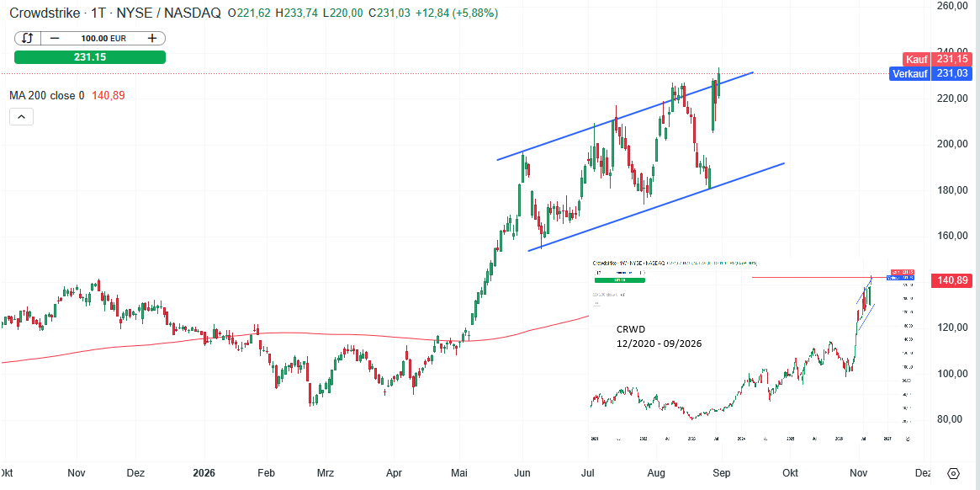Click the Mrz label on time axis
This screenshot has width=980, height=490.
point(325,472)
